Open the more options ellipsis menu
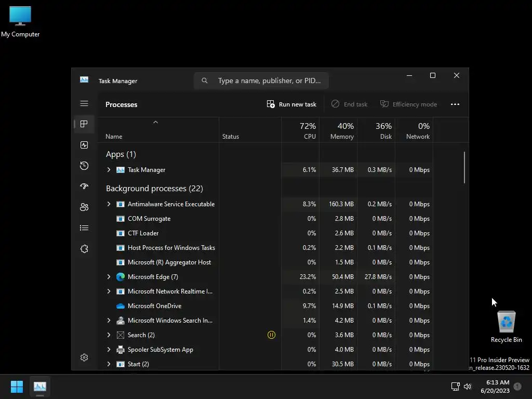 [455, 104]
